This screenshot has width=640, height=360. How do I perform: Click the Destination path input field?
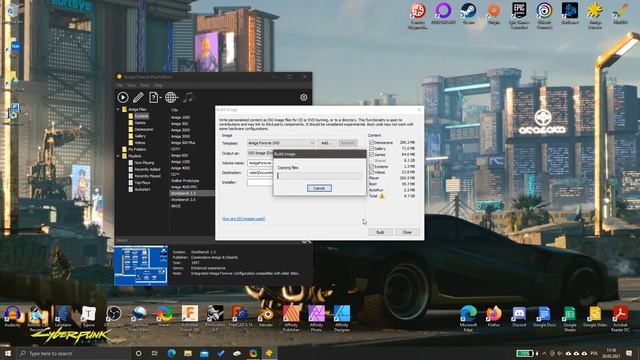coord(260,173)
